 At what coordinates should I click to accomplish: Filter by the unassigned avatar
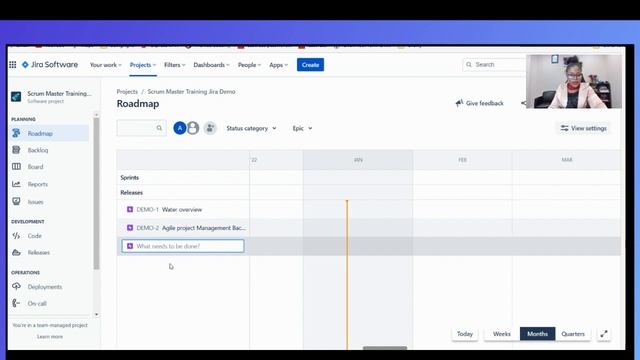193,128
